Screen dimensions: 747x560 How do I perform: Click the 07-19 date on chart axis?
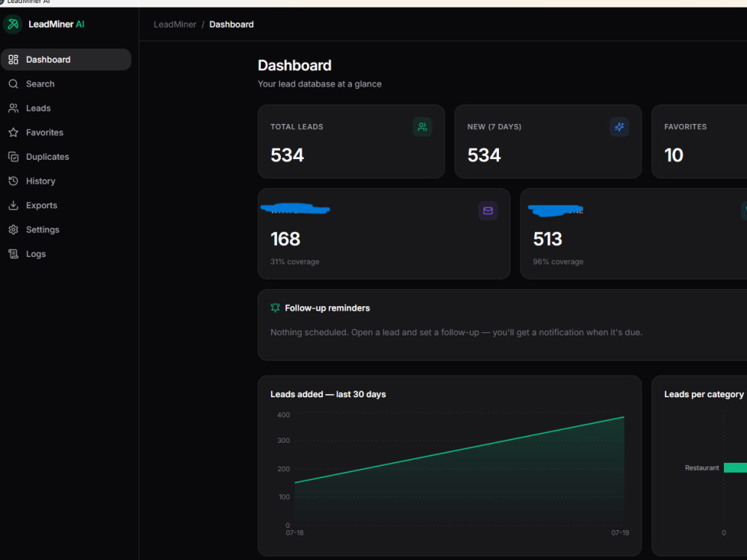pos(620,533)
